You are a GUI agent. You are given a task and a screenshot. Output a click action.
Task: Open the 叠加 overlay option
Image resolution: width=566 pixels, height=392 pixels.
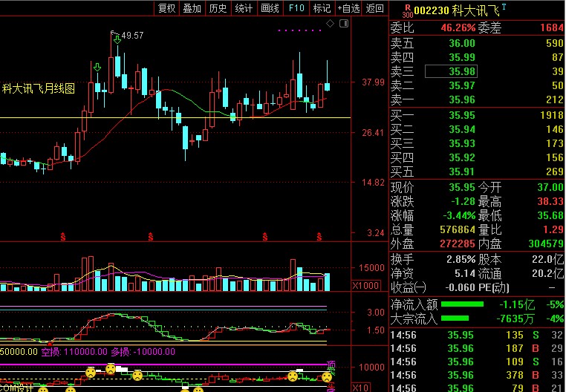192,8
